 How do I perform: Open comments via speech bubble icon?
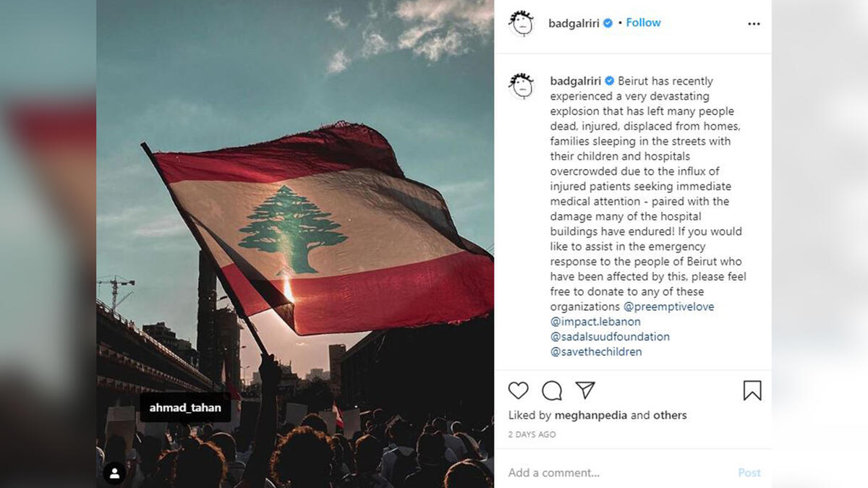click(x=551, y=391)
